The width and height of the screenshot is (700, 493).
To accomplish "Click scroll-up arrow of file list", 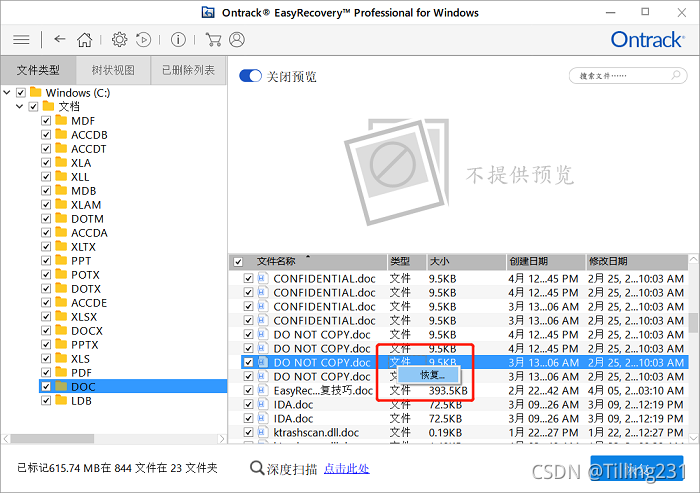I will click(x=693, y=259).
